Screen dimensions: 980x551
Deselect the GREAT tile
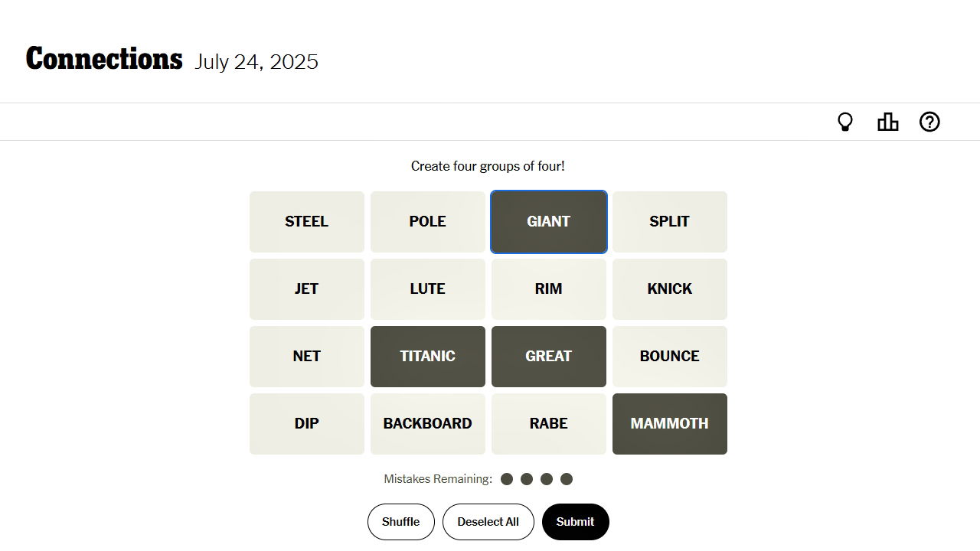point(548,356)
